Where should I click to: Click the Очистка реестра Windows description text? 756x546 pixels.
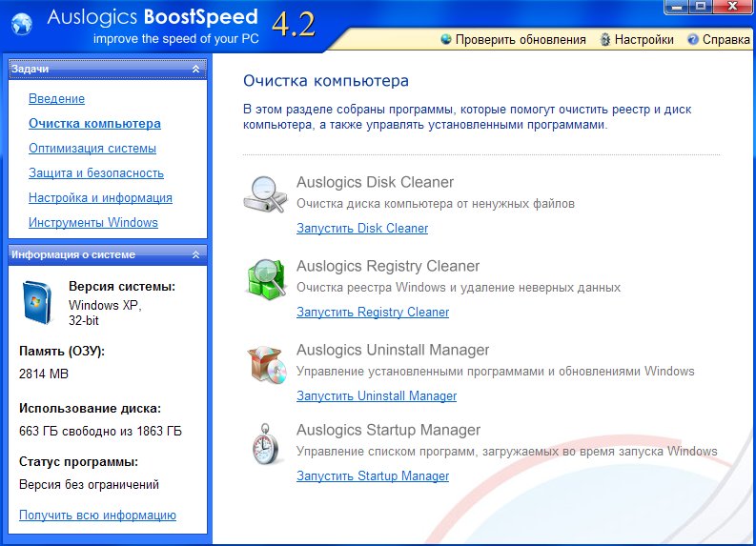click(x=458, y=288)
